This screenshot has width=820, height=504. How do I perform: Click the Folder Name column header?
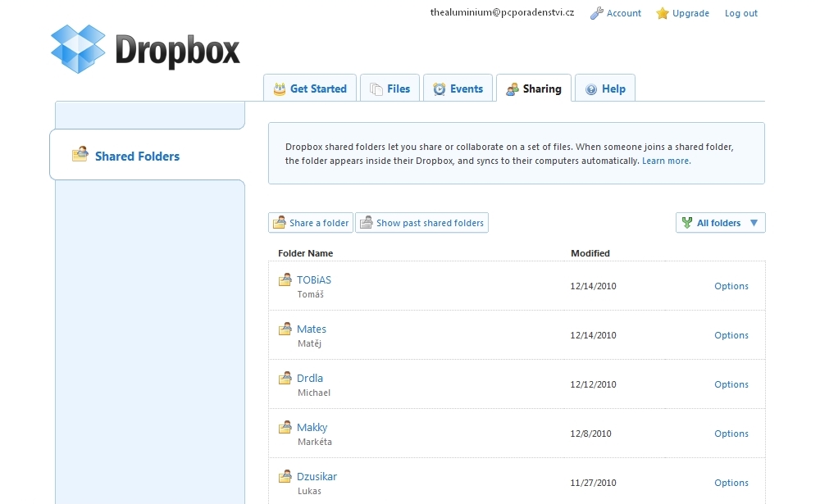305,253
